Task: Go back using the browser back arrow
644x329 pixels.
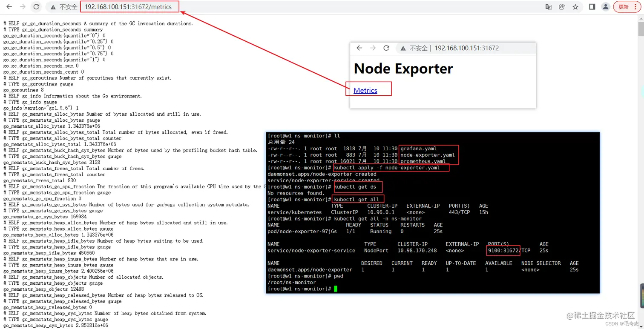Action: [x=9, y=7]
